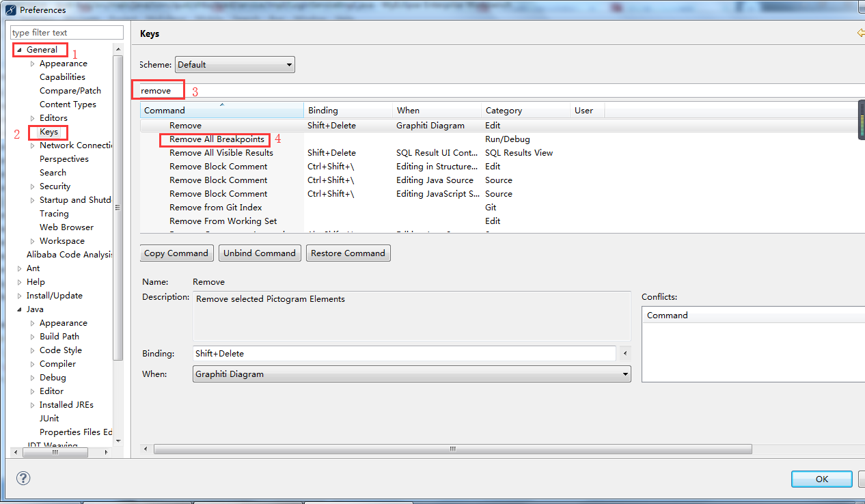Click the Unbind Command button
The width and height of the screenshot is (865, 504).
[x=259, y=253]
